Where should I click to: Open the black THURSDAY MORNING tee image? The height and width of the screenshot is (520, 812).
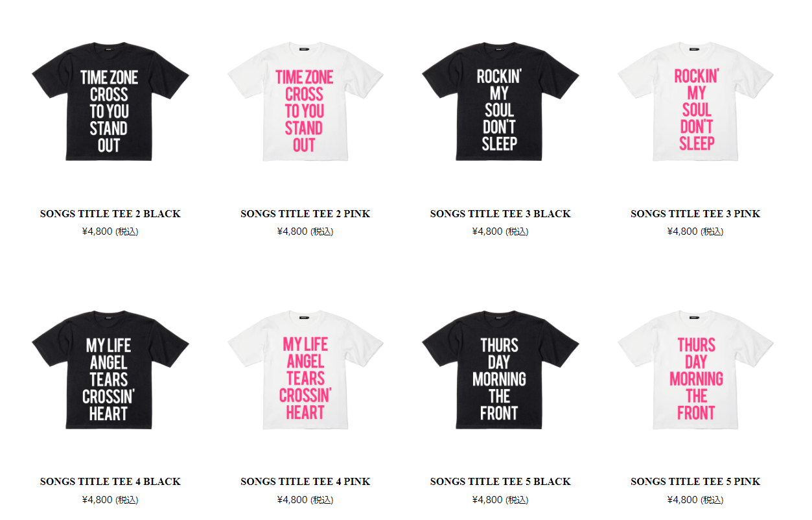[500, 370]
